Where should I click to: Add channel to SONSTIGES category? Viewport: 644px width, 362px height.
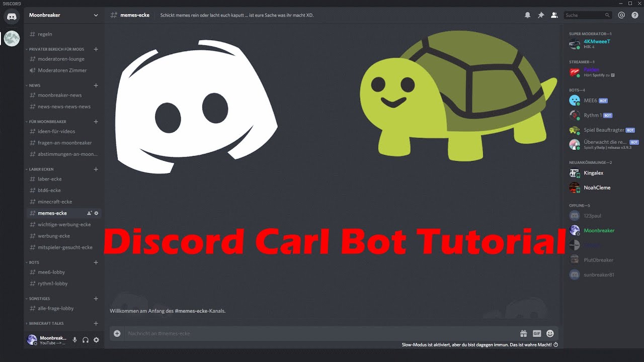click(x=96, y=299)
